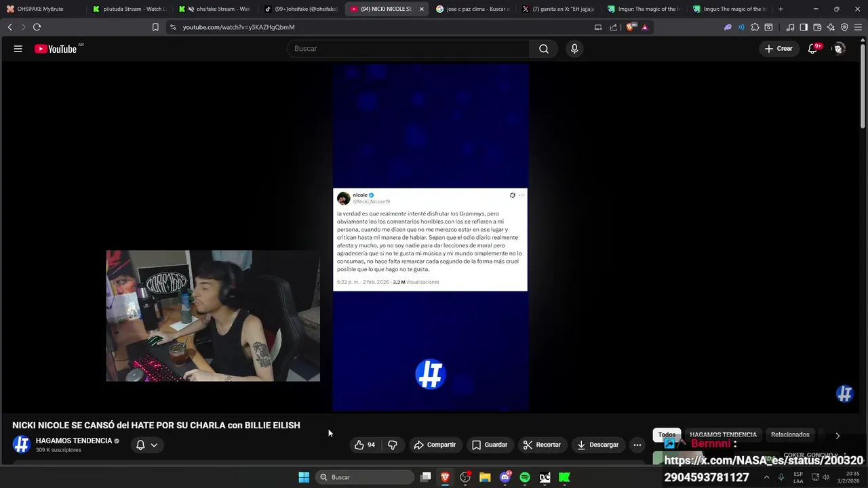Open the HAGAMOS TENDENCIA channel avatar
This screenshot has width=868, height=488.
[x=22, y=445]
